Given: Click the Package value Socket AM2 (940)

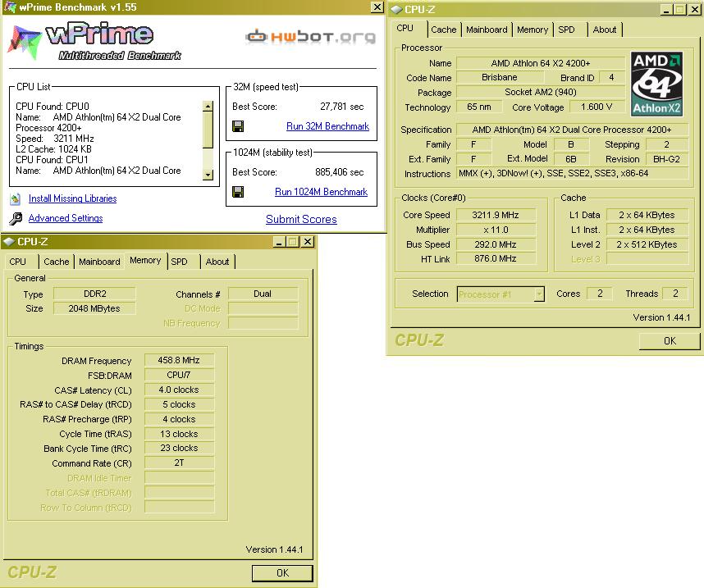Looking at the screenshot, I should 541,92.
